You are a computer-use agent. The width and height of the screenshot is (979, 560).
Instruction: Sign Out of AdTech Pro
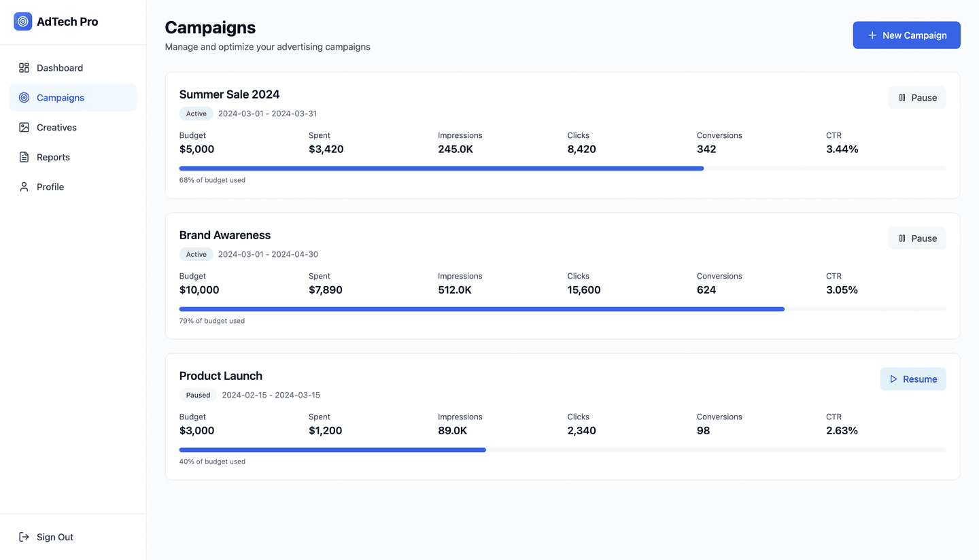point(54,537)
